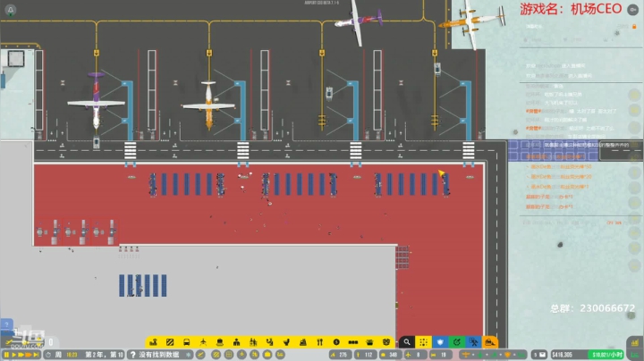Viewport: 644px width, 361px height.
Task: Toggle the person activity overlay round button
Action: click(255, 355)
